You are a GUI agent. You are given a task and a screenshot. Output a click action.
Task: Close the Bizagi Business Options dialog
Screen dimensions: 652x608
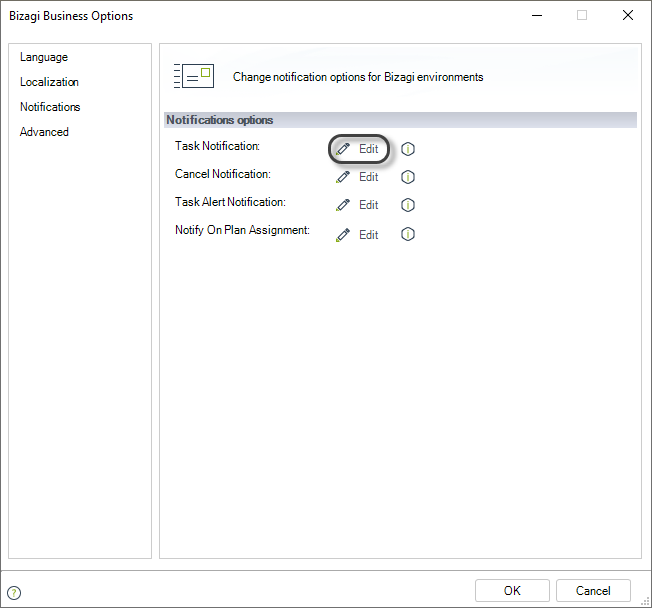click(x=628, y=15)
